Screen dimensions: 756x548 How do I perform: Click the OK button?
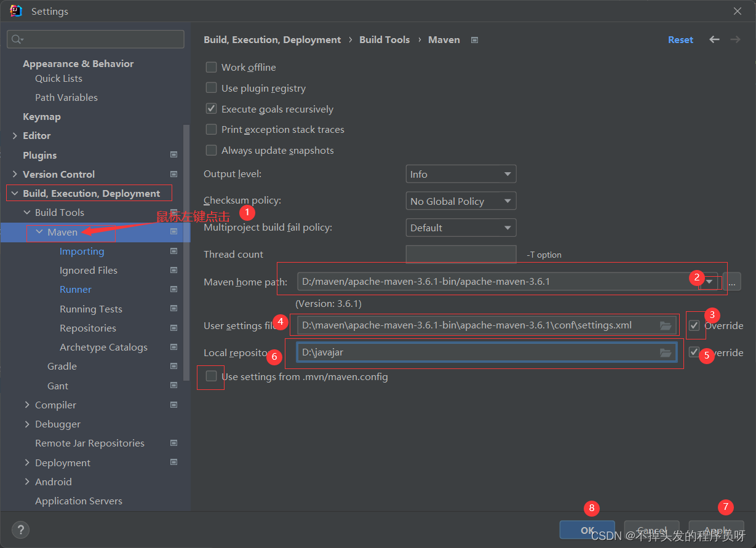587,530
